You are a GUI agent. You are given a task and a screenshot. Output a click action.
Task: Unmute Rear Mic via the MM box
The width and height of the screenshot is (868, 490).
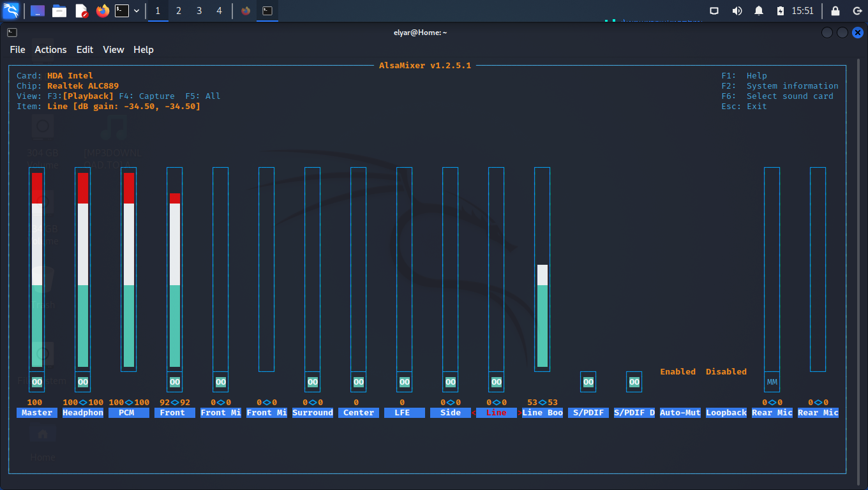click(x=772, y=382)
